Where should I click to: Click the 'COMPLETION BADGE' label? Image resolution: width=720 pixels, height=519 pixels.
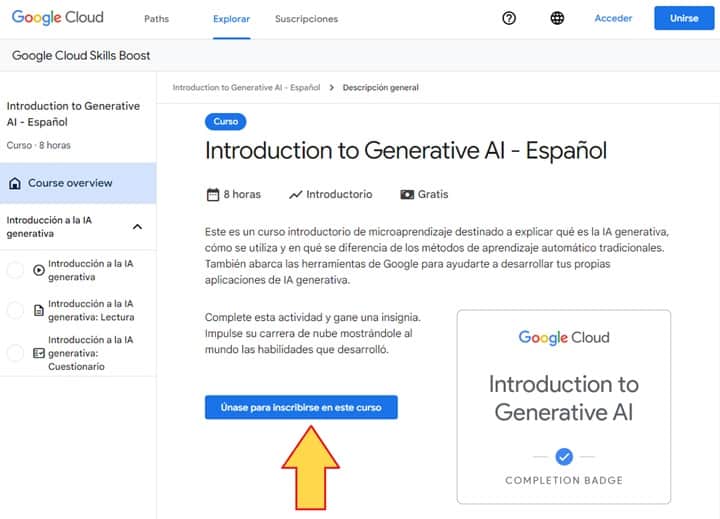564,480
